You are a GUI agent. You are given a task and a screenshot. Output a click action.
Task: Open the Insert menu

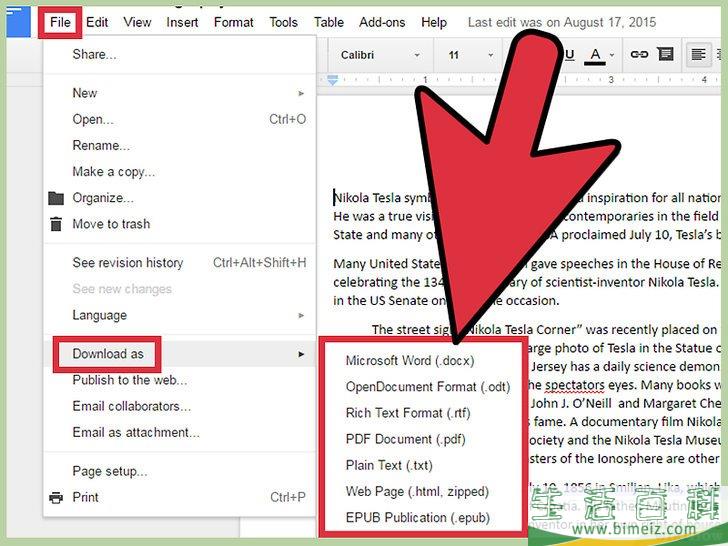click(182, 22)
